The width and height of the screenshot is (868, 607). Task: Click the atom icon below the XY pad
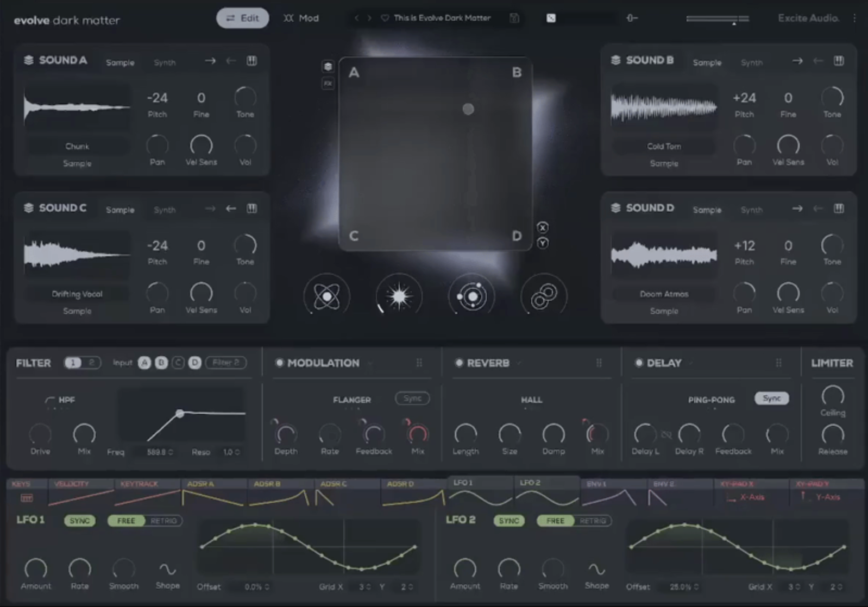[326, 296]
